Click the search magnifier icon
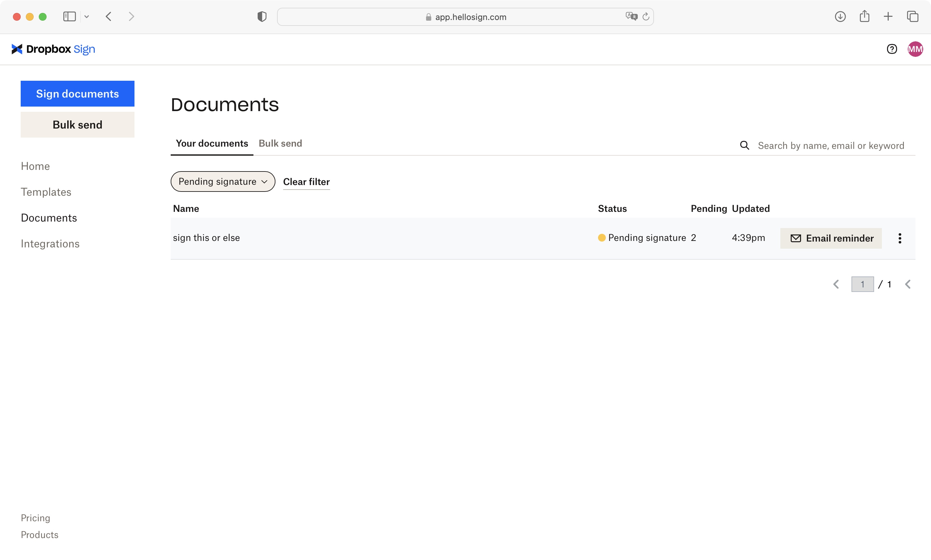Screen dimensions: 931x560 (745, 145)
